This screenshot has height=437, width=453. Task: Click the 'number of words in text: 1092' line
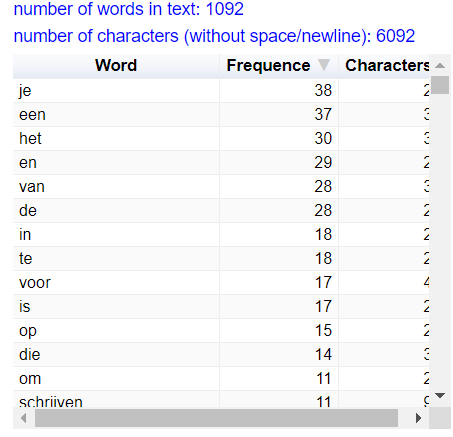coord(129,9)
